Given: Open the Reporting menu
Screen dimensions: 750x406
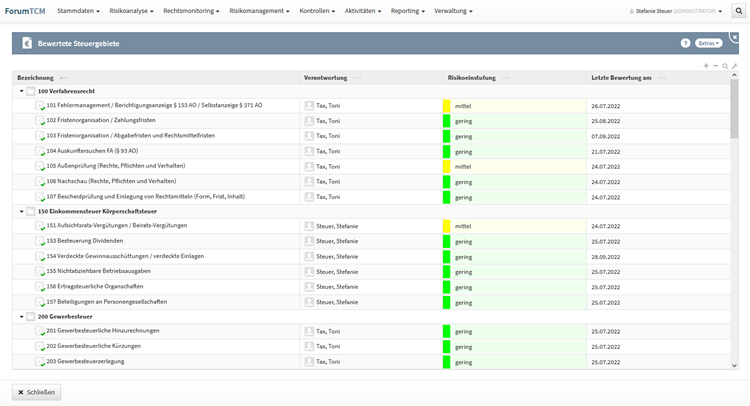Looking at the screenshot, I should 407,11.
